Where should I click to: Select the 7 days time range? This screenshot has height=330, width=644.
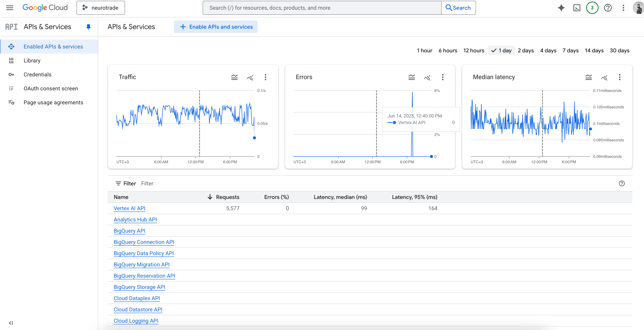570,50
